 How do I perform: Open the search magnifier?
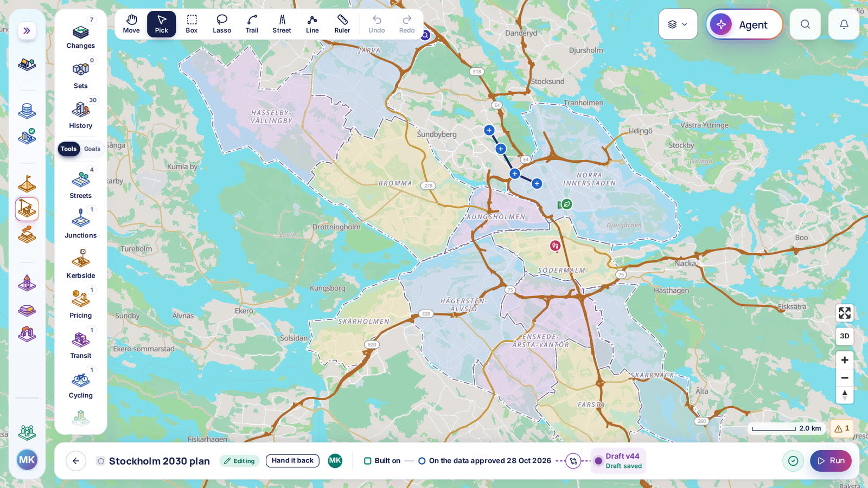coord(805,24)
